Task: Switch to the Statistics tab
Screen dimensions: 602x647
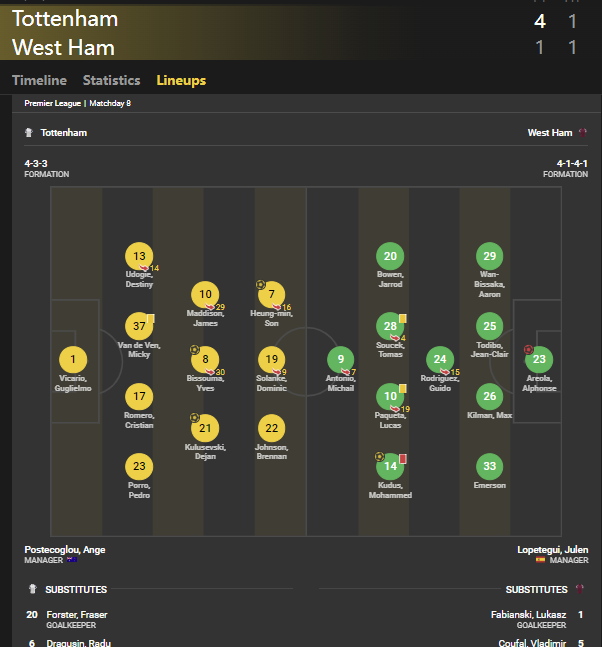Action: (111, 80)
